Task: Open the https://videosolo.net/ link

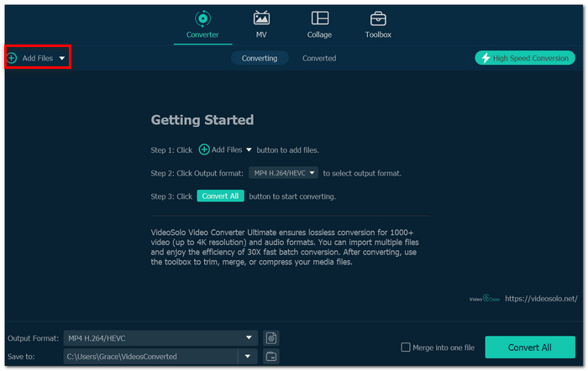Action: point(541,299)
